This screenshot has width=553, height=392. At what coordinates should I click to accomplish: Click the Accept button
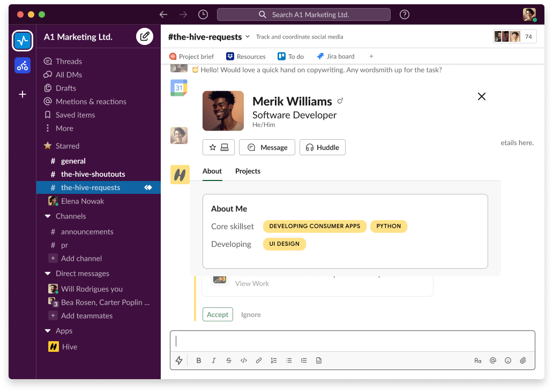click(218, 314)
